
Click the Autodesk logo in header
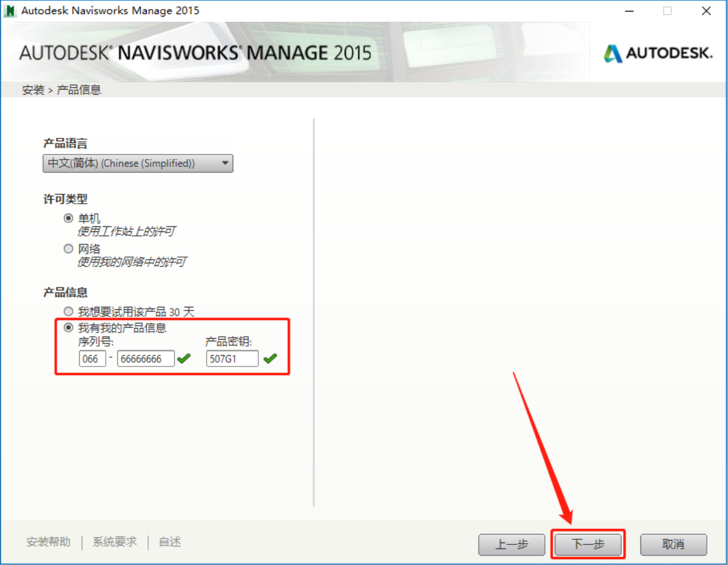[658, 53]
